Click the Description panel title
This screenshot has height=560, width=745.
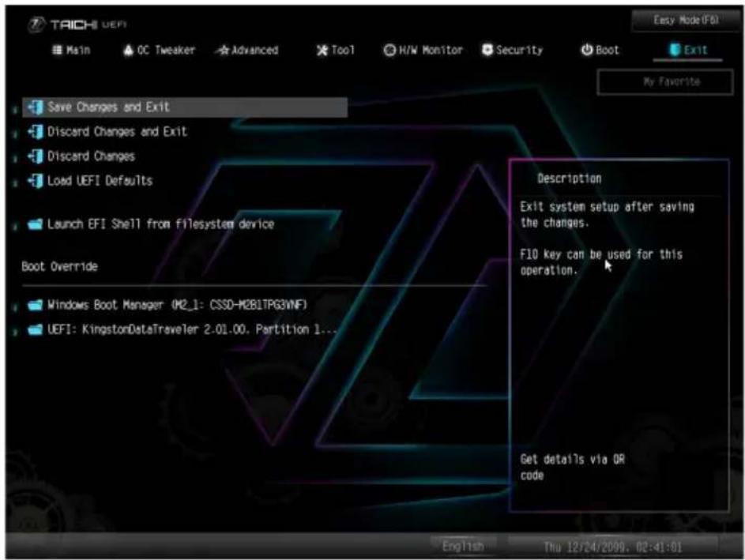[x=569, y=179]
